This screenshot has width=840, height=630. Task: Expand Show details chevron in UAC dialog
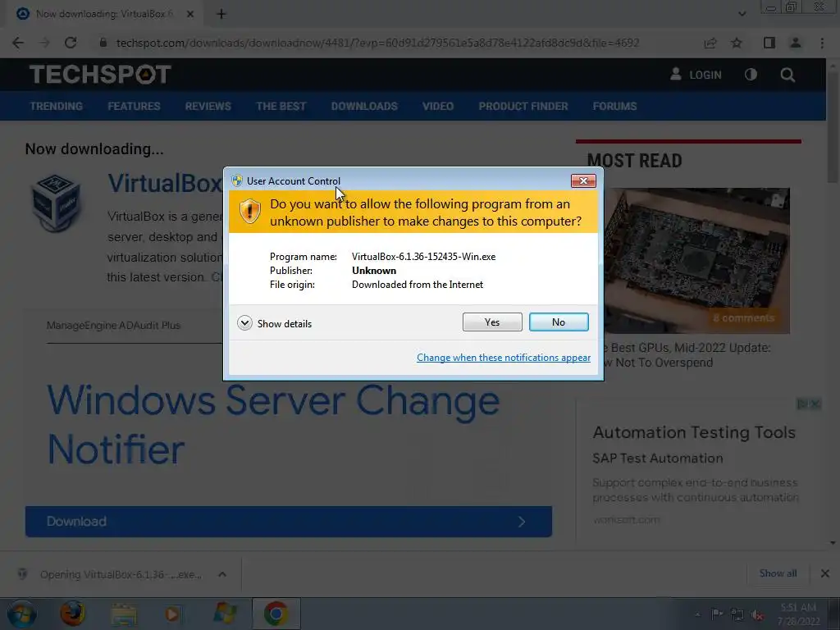(244, 323)
